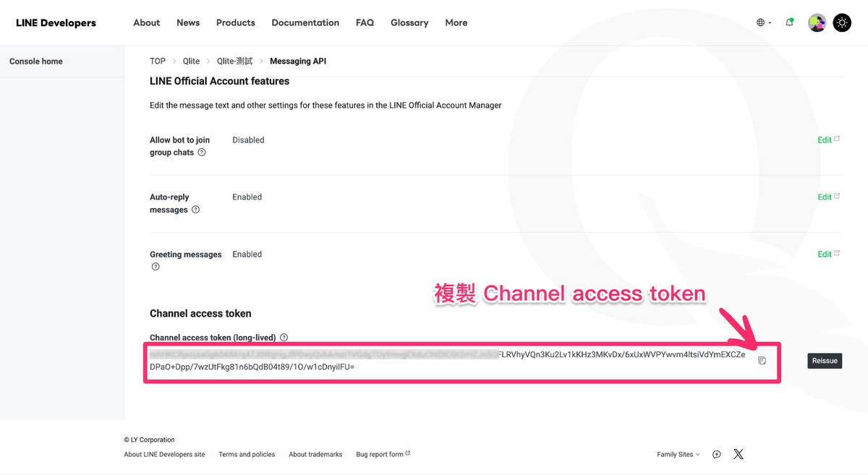Open the user profile avatar
The height and width of the screenshot is (475, 868).
pos(817,23)
